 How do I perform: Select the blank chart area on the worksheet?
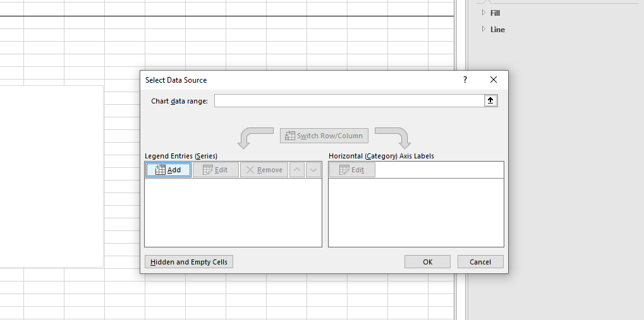click(x=51, y=177)
